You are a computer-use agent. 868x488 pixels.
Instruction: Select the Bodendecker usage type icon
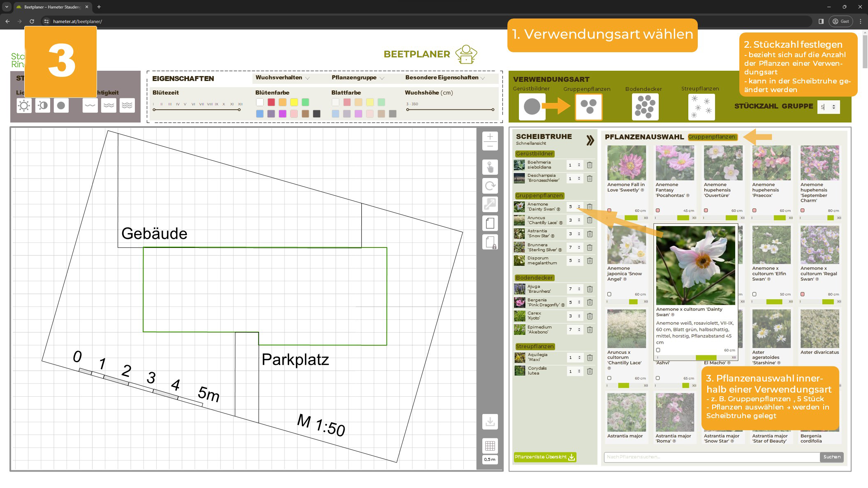click(x=645, y=107)
